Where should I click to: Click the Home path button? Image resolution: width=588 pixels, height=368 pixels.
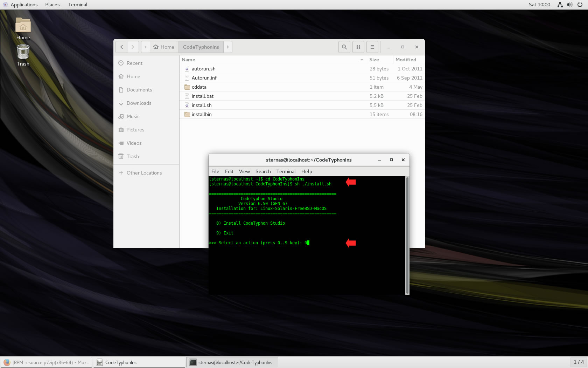point(164,47)
